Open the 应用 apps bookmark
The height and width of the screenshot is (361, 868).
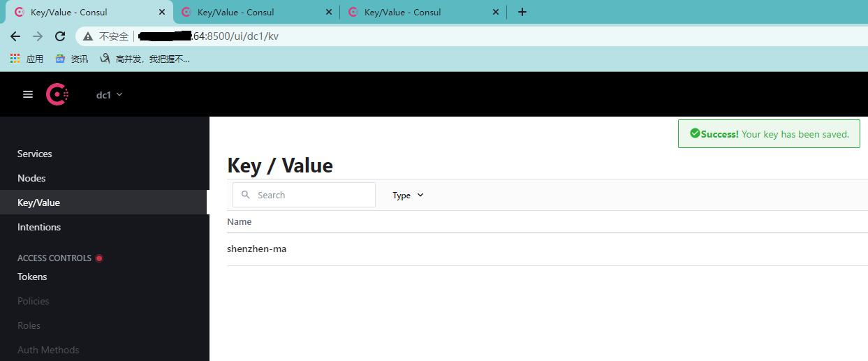27,59
